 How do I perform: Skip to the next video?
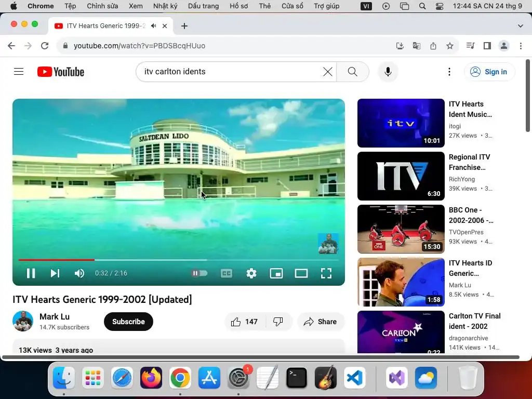(55, 273)
